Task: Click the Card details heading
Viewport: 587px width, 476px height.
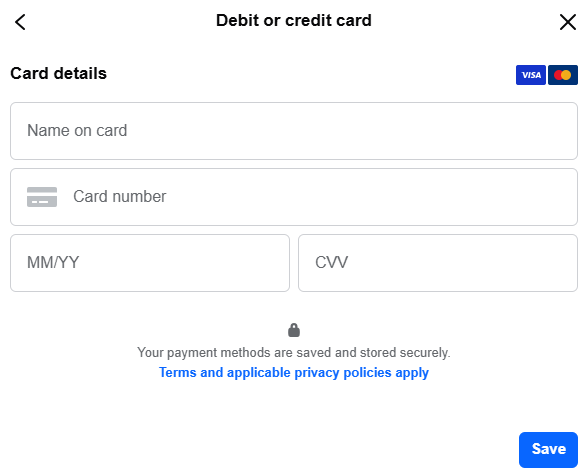Action: point(58,73)
